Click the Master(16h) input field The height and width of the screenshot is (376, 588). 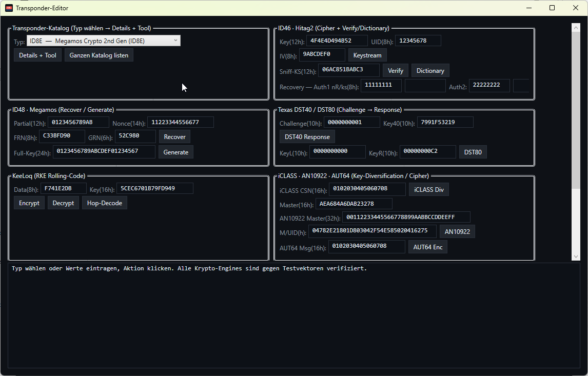point(354,204)
